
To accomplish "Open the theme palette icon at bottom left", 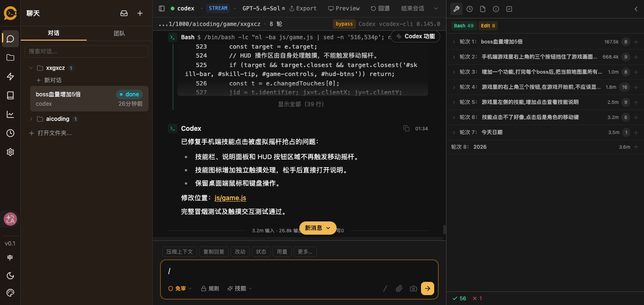I will 10,293.
